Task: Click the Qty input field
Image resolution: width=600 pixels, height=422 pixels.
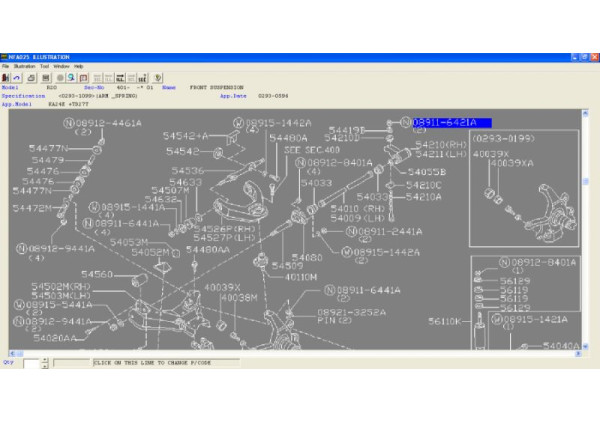Action: click(x=28, y=363)
